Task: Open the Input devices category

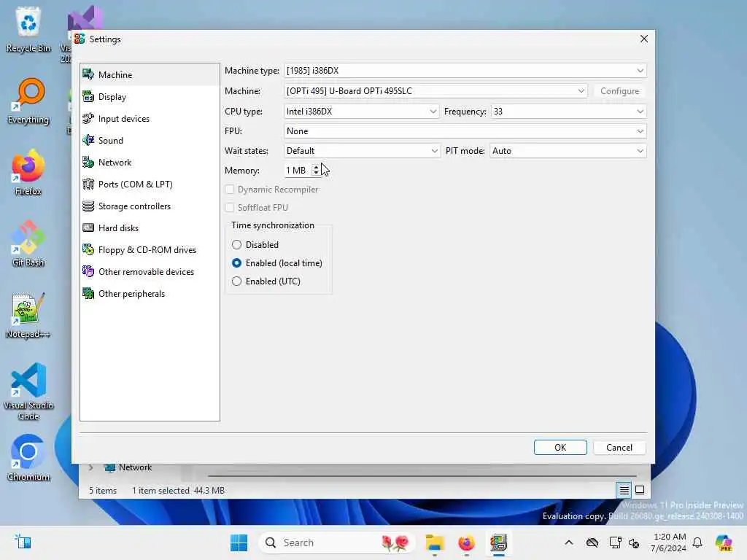Action: click(x=150, y=119)
